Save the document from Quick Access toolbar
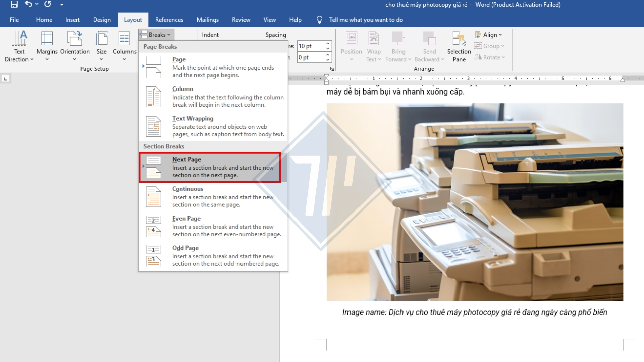Viewport: 644px width, 362px height. [x=13, y=4]
